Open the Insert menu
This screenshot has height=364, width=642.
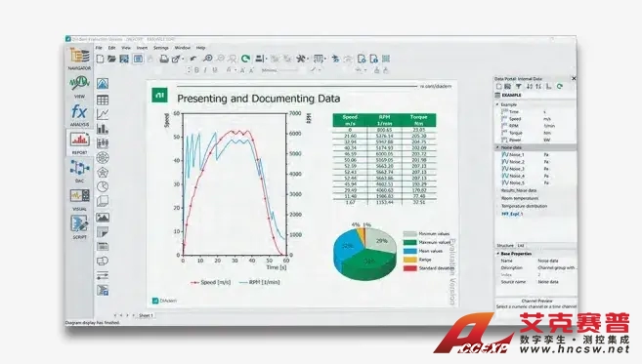pos(142,48)
